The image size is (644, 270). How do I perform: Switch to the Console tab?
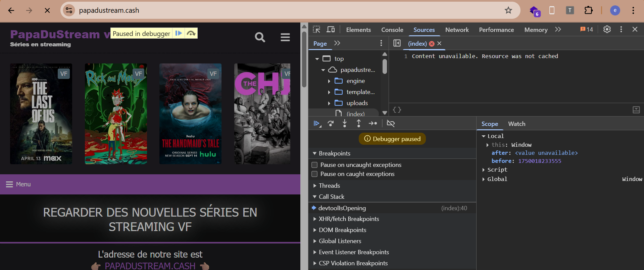[x=392, y=30]
